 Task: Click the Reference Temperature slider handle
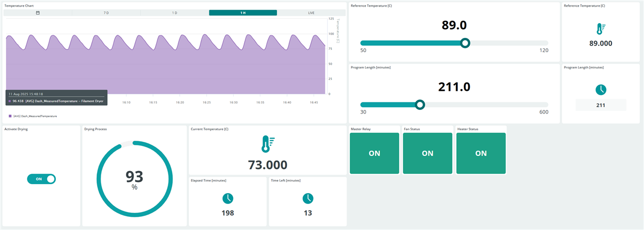pos(465,43)
